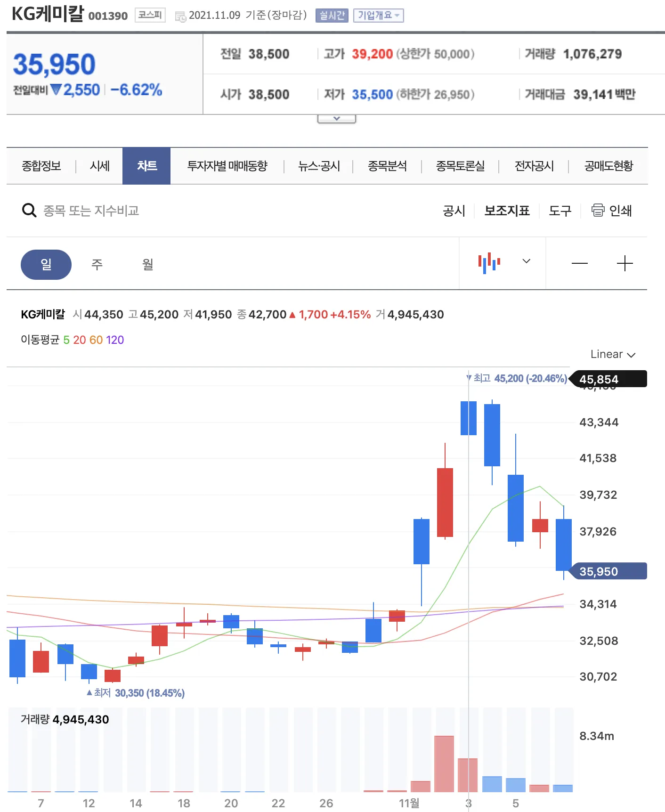Open the 뉴스·공시 tab
Viewport: 665px width, 812px height.
(319, 166)
